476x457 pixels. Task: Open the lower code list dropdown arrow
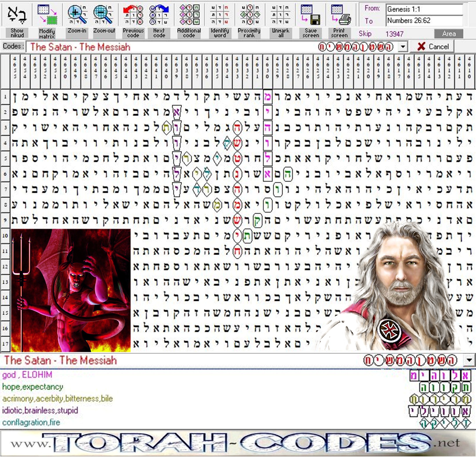coord(469,360)
